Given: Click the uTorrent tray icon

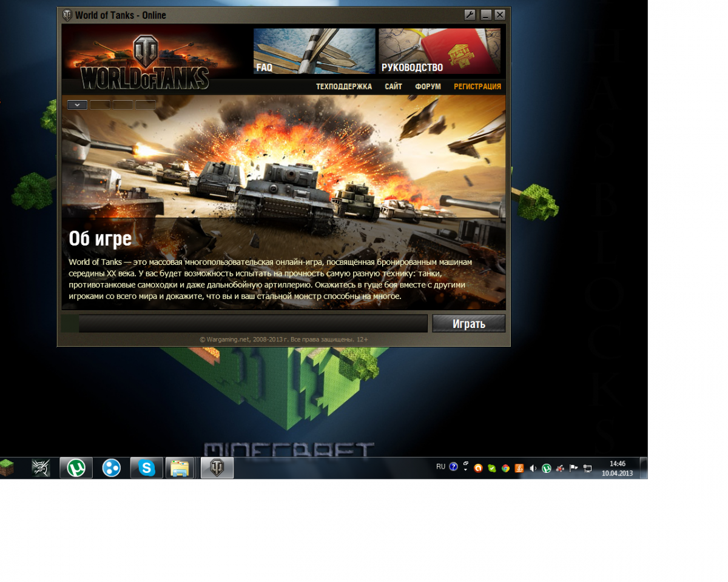Looking at the screenshot, I should (547, 468).
